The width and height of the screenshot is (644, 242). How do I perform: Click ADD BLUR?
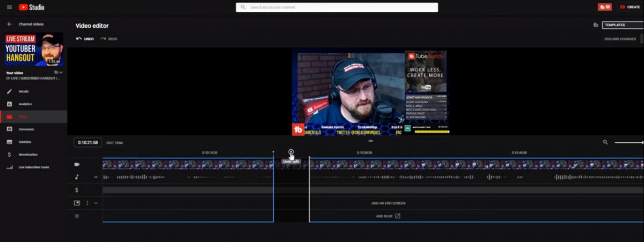point(388,216)
